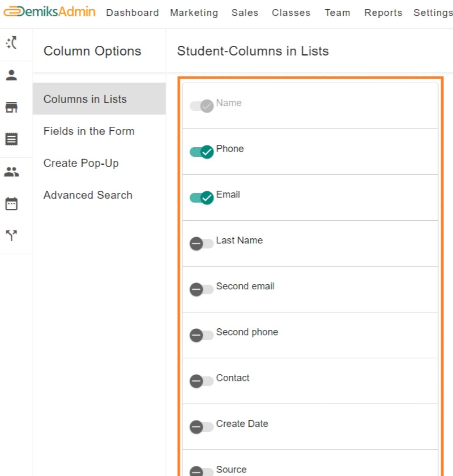Open the single person icon in sidebar

click(x=11, y=75)
